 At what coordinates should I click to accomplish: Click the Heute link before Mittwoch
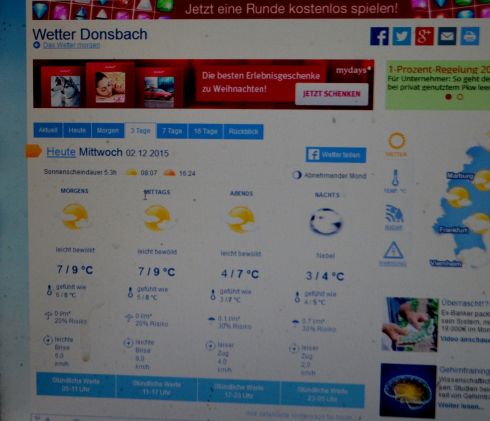pyautogui.click(x=61, y=152)
